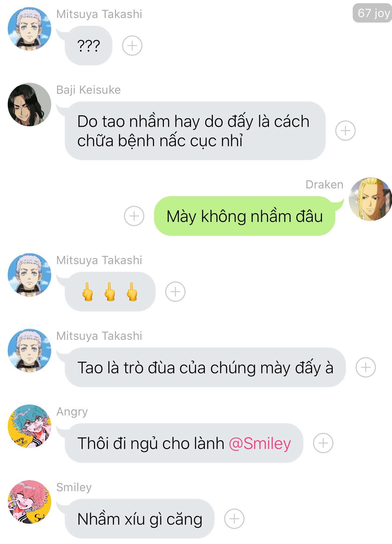The height and width of the screenshot is (544, 392).
Task: Tap plus icon next to middle finger emojis
Action: click(x=175, y=291)
